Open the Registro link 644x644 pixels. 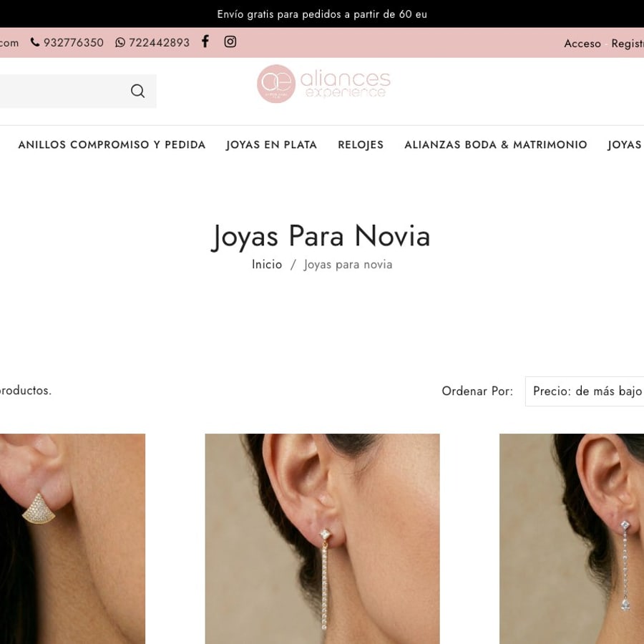pos(627,44)
